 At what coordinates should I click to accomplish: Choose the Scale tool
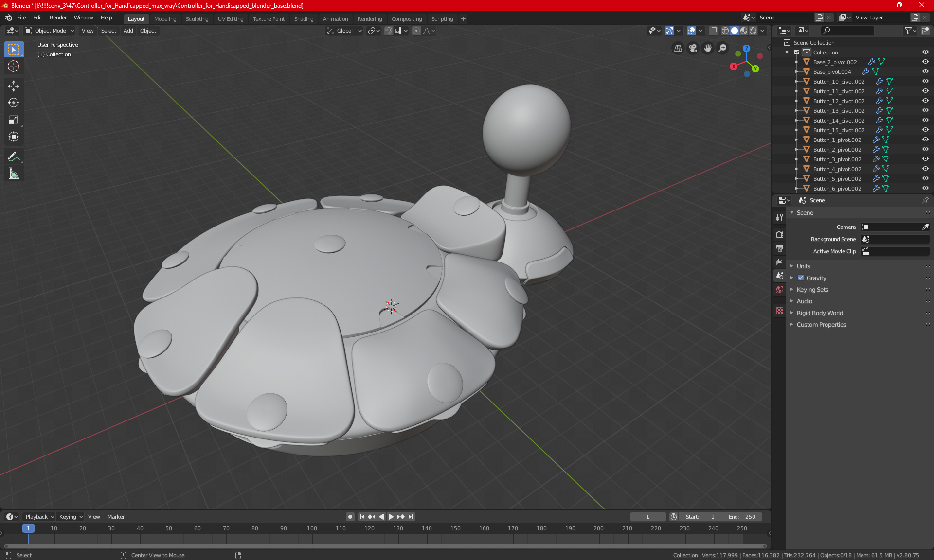pos(14,120)
